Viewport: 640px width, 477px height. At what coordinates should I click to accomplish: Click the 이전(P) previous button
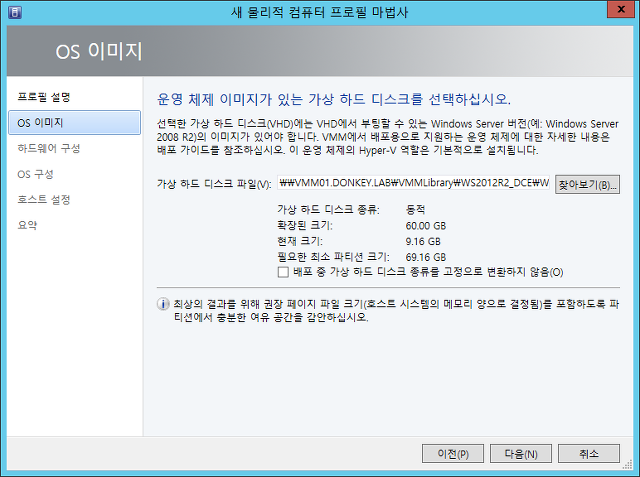(x=453, y=454)
